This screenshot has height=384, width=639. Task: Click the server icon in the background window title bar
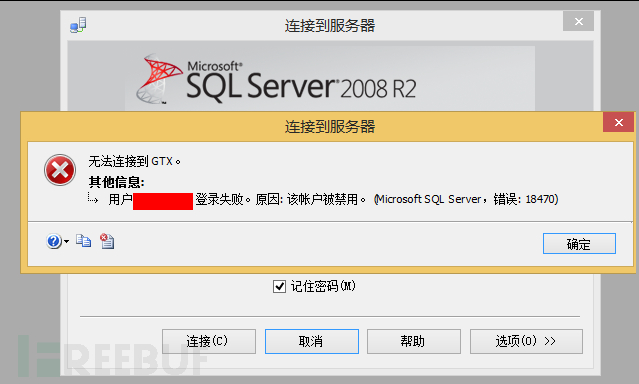click(78, 25)
